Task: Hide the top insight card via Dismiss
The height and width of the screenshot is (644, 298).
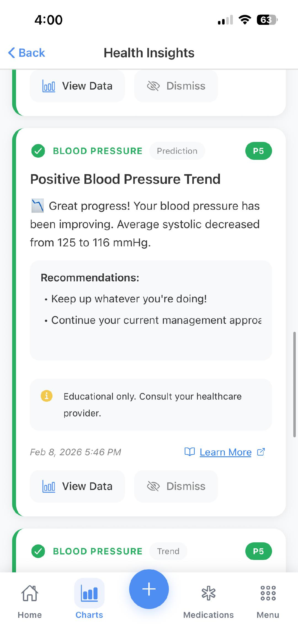Action: click(176, 86)
